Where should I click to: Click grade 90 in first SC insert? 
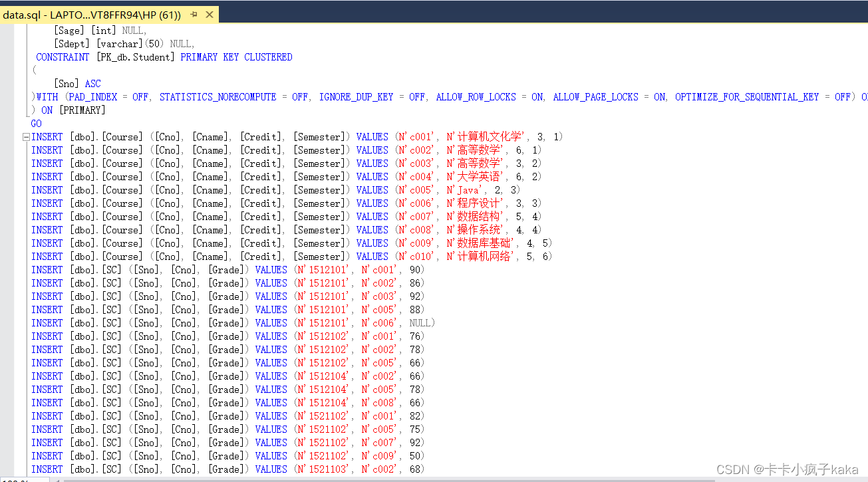click(x=414, y=270)
